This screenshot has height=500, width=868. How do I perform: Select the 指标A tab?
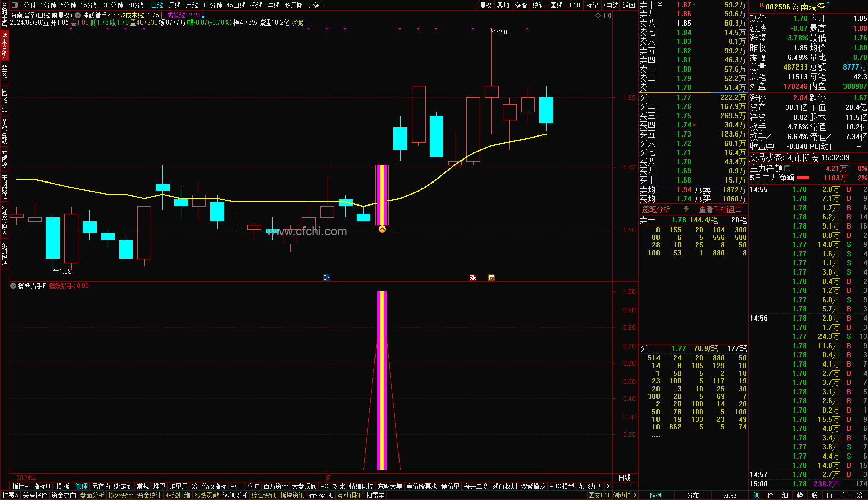click(20, 486)
